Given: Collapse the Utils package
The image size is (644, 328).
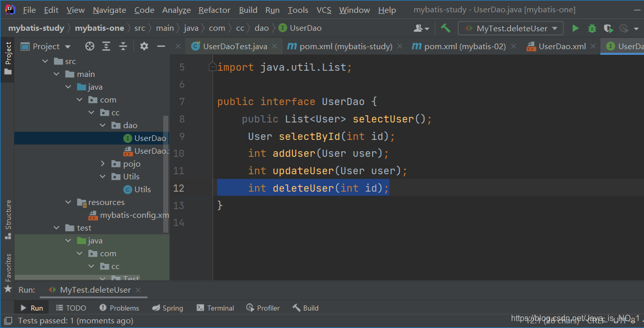Looking at the screenshot, I should point(103,177).
